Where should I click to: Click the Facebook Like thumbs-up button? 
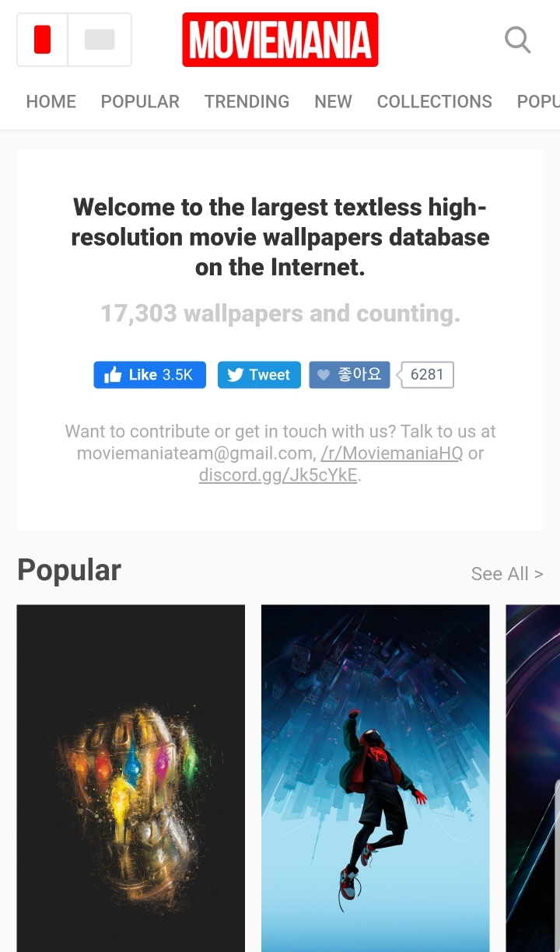(x=149, y=375)
